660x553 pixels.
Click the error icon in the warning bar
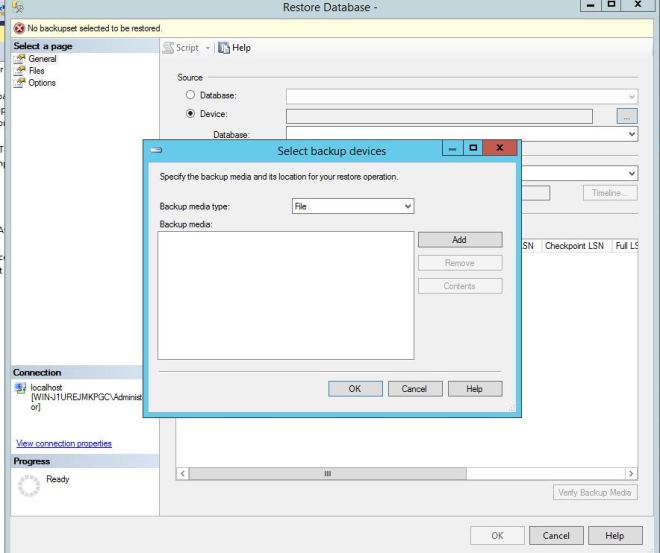tap(19, 28)
